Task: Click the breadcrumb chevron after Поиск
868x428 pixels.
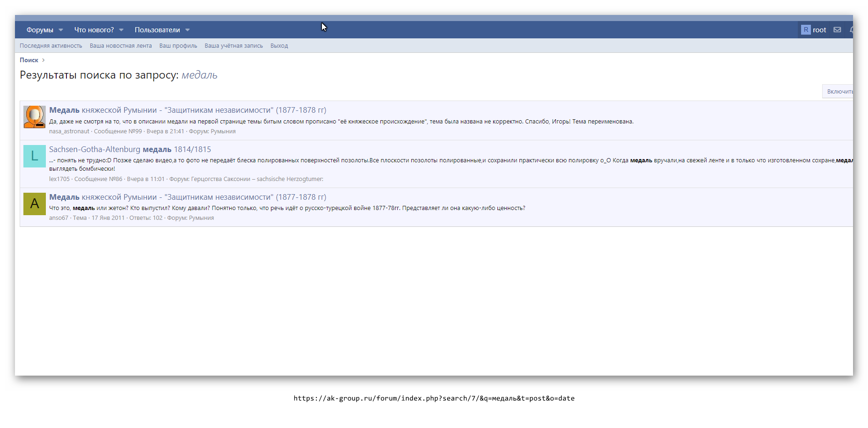Action: pyautogui.click(x=43, y=60)
